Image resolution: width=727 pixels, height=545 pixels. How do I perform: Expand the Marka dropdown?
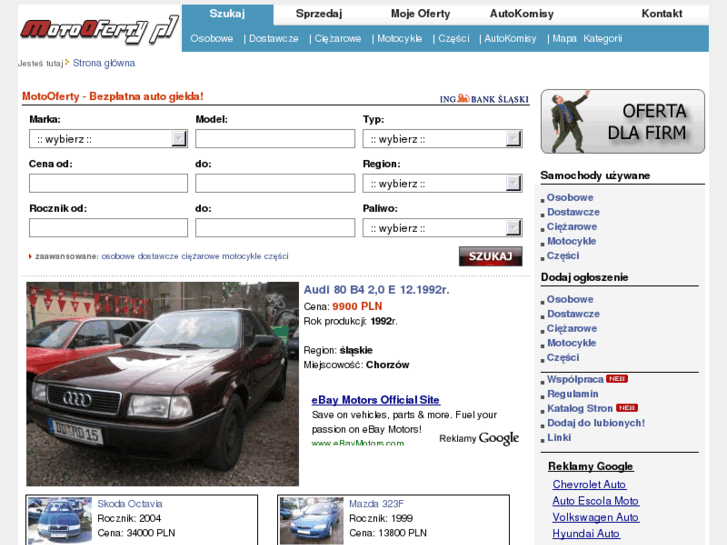[x=108, y=139]
